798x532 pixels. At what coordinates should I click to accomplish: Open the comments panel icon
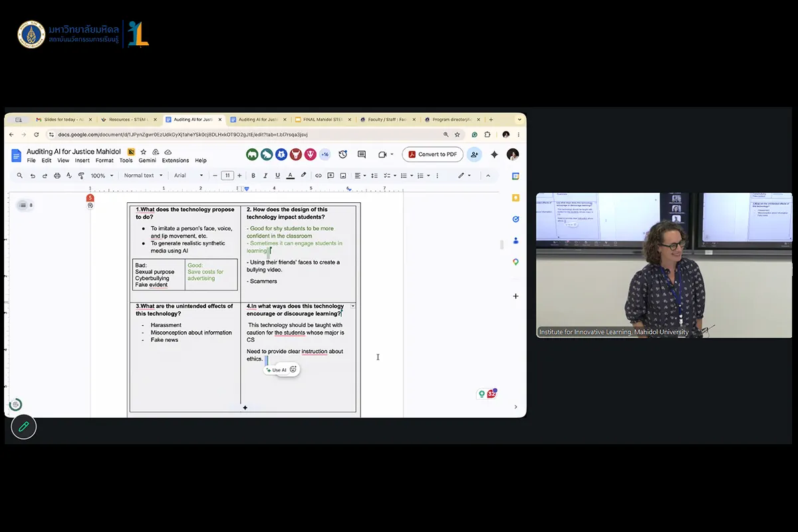362,154
